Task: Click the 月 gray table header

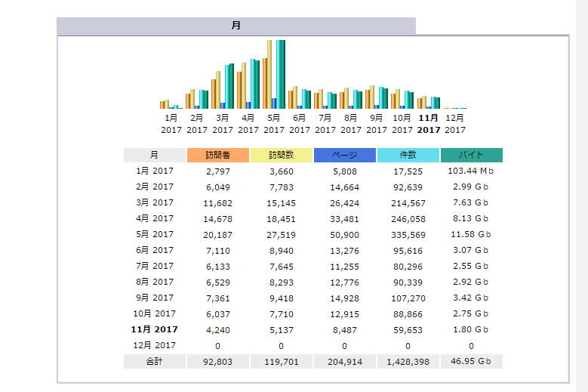Action: (155, 155)
